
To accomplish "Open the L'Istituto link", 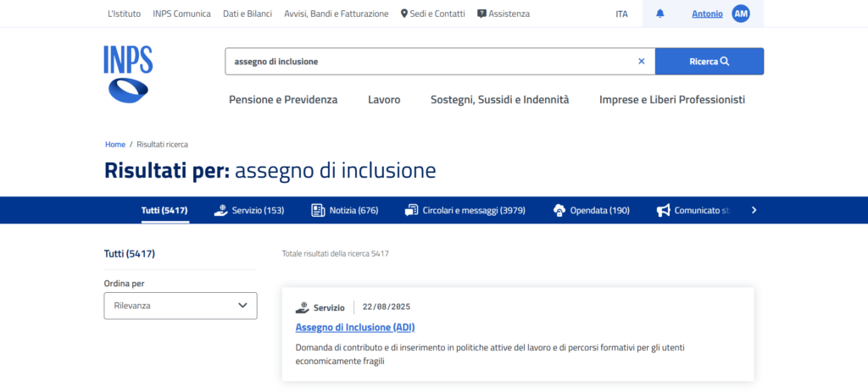I will [x=124, y=14].
